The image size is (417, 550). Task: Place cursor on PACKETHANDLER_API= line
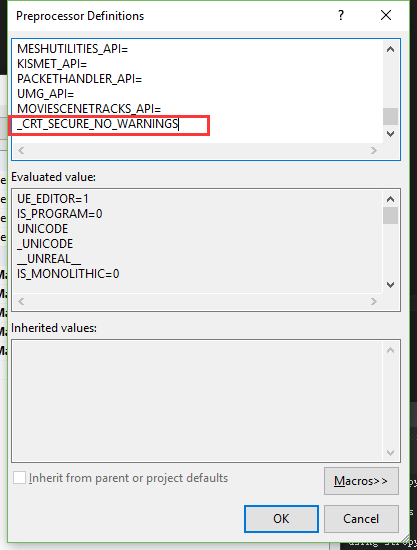pyautogui.click(x=80, y=79)
